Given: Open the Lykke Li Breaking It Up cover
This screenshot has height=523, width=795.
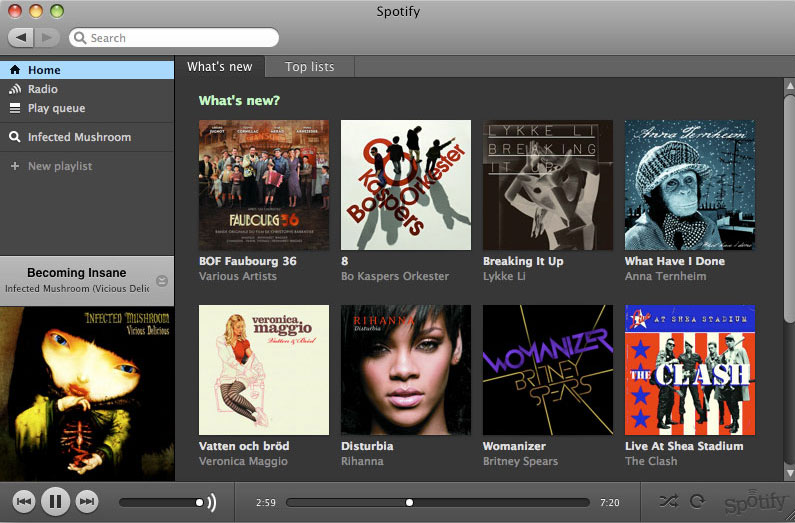Looking at the screenshot, I should point(548,185).
